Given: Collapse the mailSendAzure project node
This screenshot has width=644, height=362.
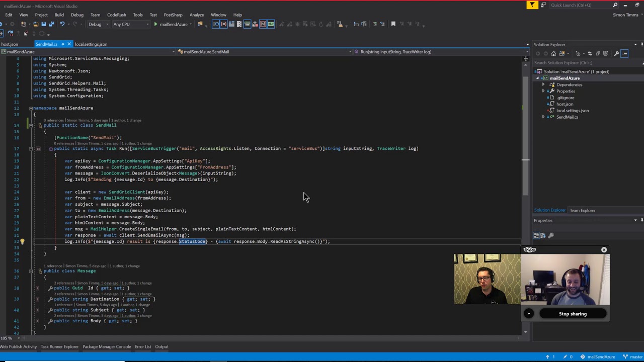Looking at the screenshot, I should pos(537,78).
